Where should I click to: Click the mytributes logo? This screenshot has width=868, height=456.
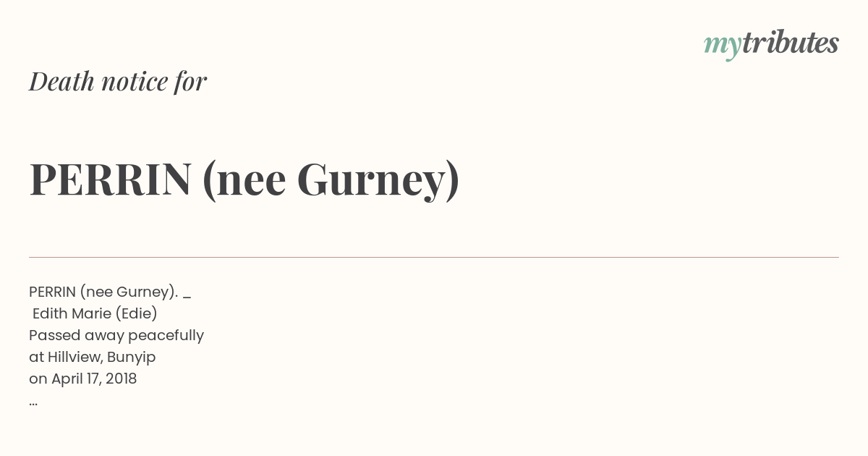(x=771, y=45)
